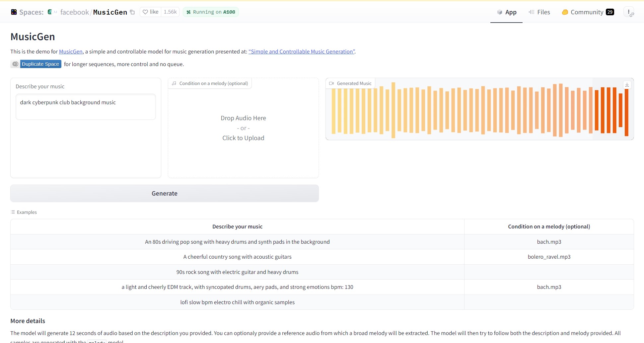Open the Files tab
The image size is (644, 343).
coord(539,12)
